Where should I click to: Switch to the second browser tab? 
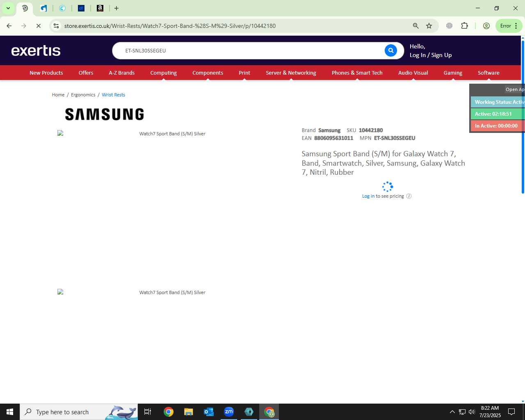click(x=43, y=8)
